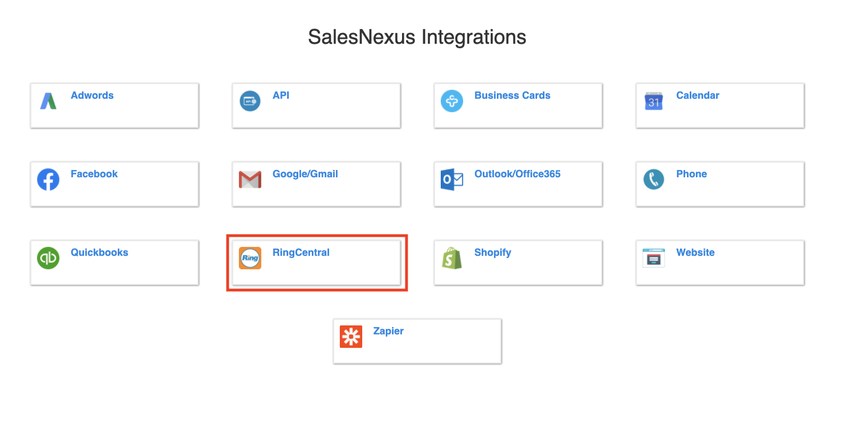868x432 pixels.
Task: Click the Website browser icon
Action: point(654,258)
